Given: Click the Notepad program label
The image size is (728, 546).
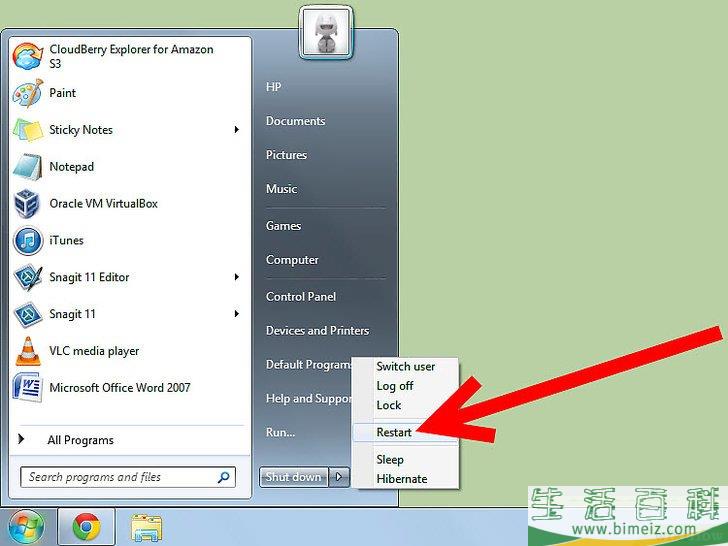Looking at the screenshot, I should 72,166.
